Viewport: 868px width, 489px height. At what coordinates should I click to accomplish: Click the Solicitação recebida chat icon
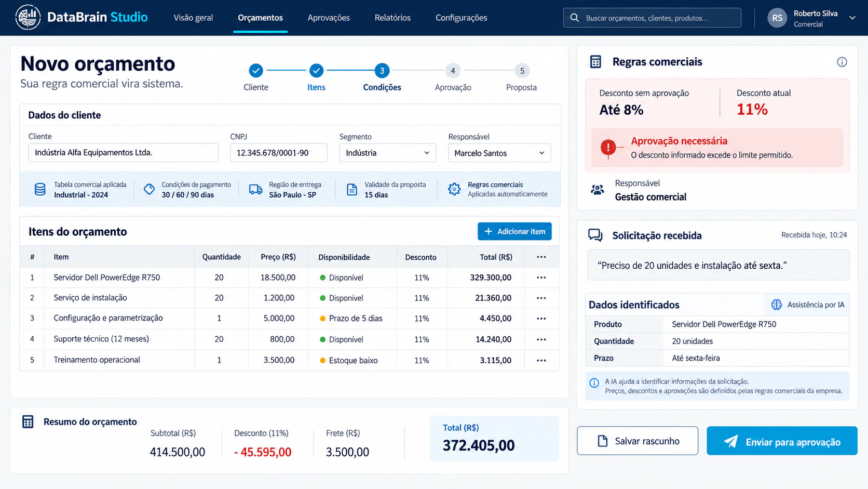595,235
